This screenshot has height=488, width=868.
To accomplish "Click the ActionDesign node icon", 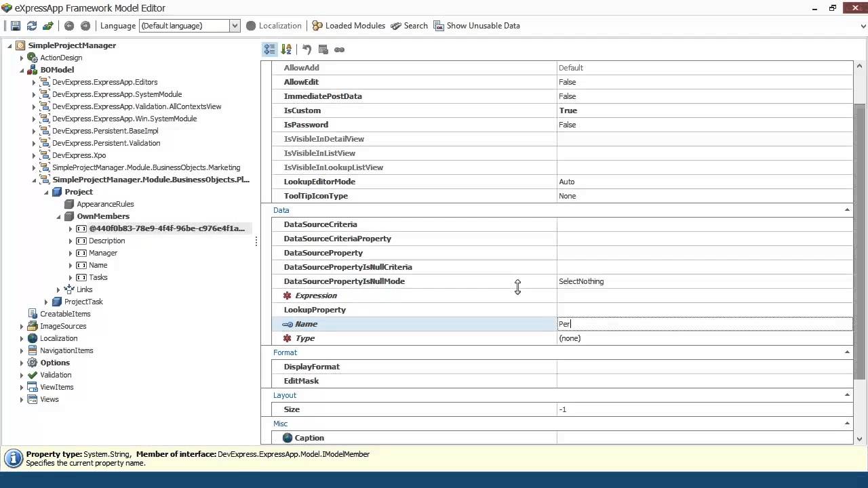I will pos(33,58).
